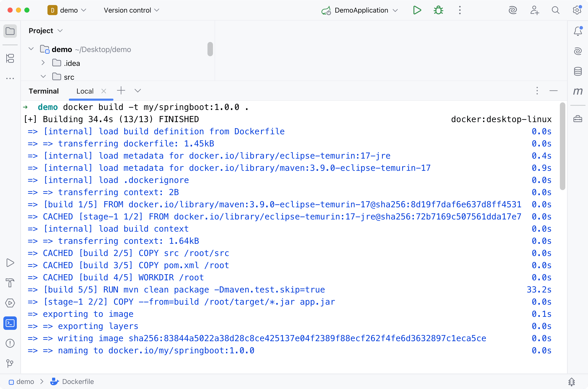Click the docker build command line text
Image resolution: width=588 pixels, height=389 pixels.
156,107
